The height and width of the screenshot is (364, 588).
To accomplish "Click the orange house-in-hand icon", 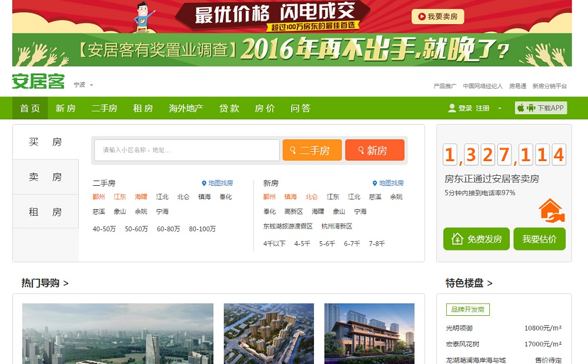I will 552,211.
